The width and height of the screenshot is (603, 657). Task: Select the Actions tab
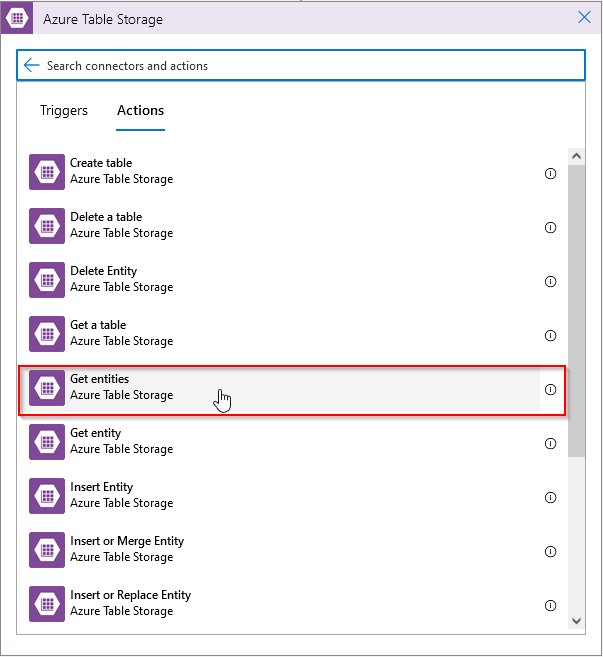click(x=140, y=111)
